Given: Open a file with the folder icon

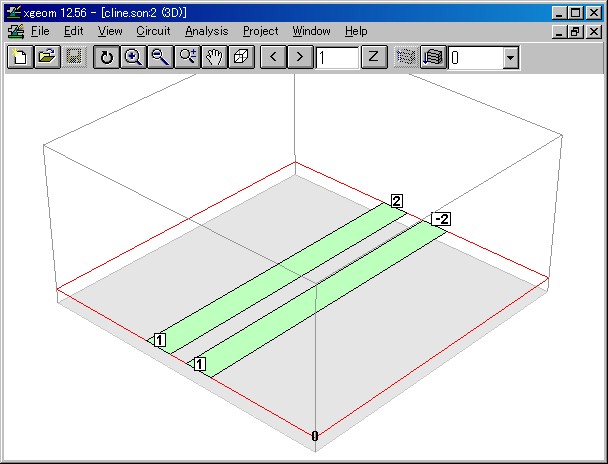Looking at the screenshot, I should pyautogui.click(x=47, y=57).
